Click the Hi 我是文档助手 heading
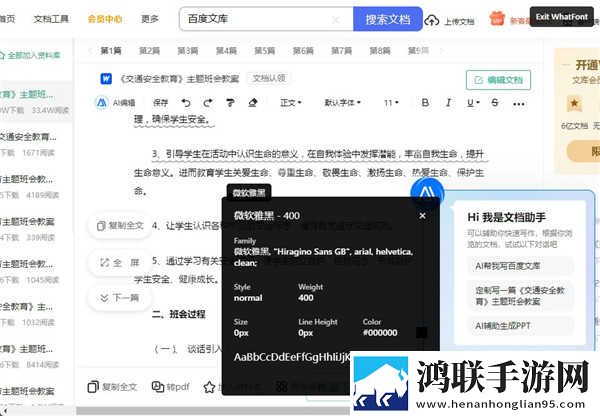600x416 pixels. point(507,217)
